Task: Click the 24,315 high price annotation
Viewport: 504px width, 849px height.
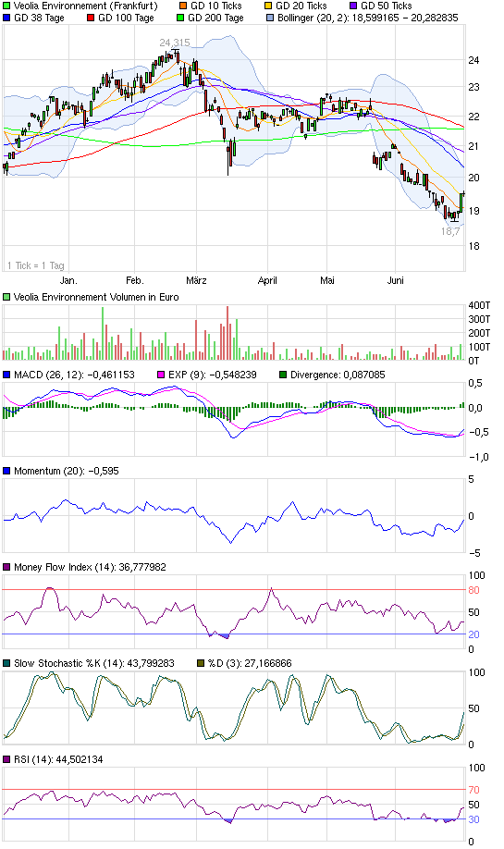Action: pos(174,43)
